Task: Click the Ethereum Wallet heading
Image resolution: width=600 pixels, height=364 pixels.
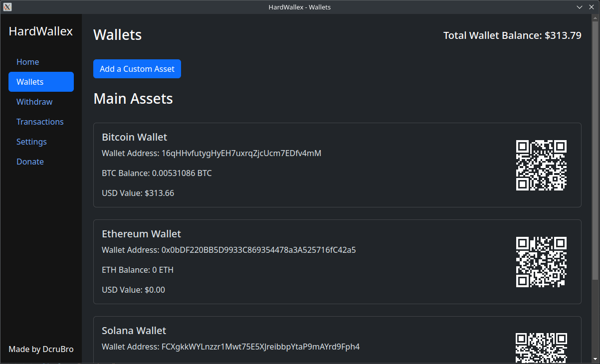Action: click(x=141, y=233)
